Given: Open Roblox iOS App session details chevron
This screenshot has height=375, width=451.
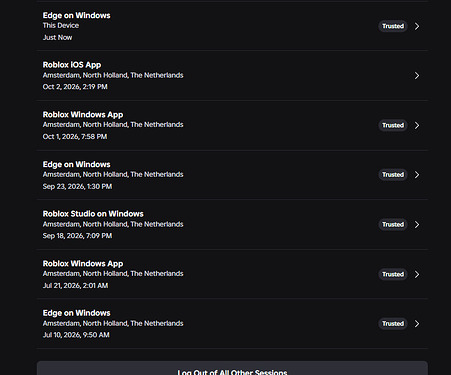Looking at the screenshot, I should click(x=417, y=76).
